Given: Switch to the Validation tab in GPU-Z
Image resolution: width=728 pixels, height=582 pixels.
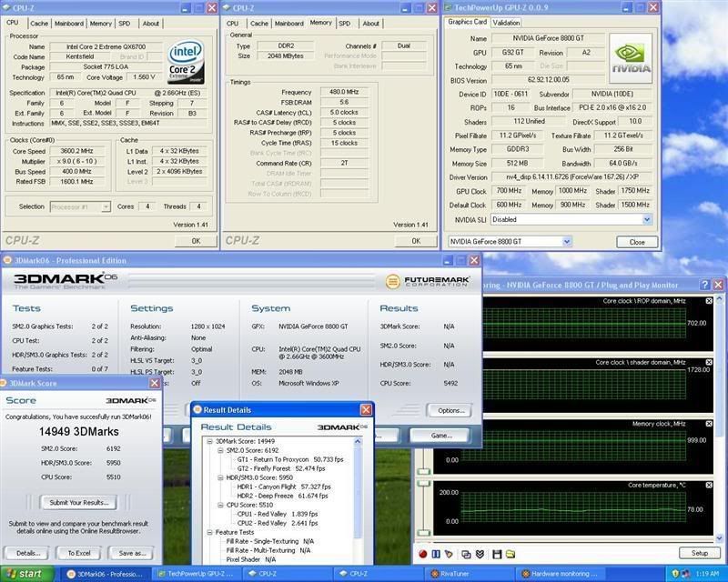Looking at the screenshot, I should pos(507,23).
